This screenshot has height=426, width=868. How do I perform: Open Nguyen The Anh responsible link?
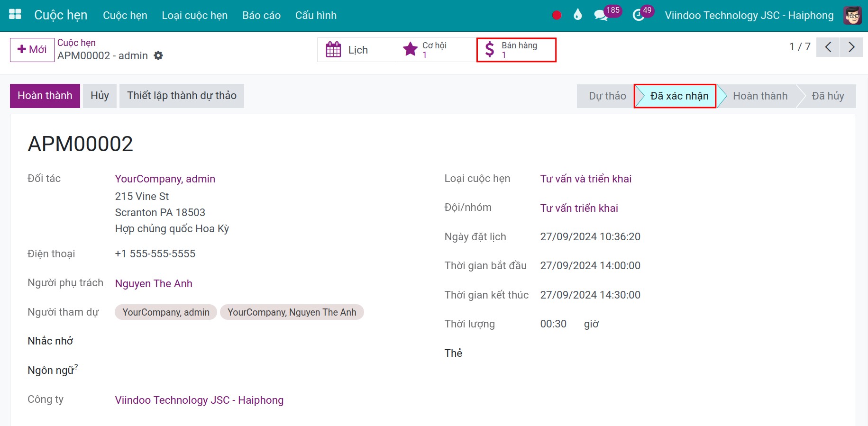point(154,283)
